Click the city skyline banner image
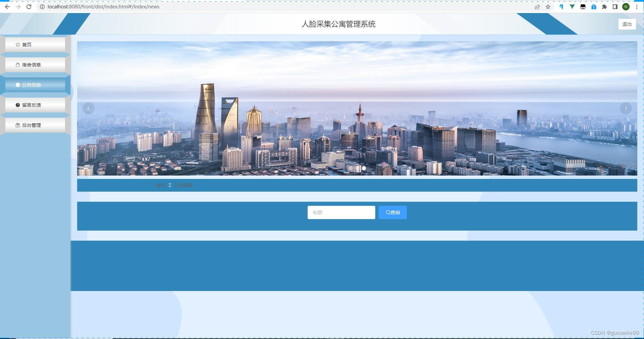This screenshot has height=339, width=644. point(357,108)
